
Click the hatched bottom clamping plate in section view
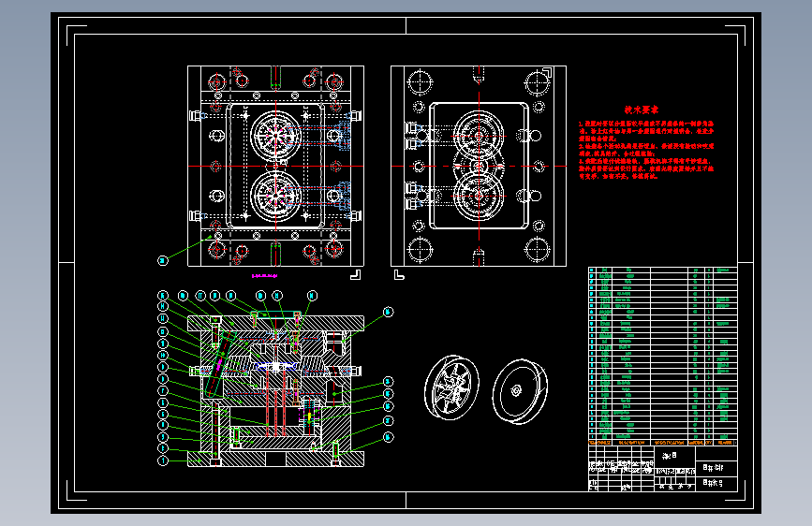click(x=275, y=459)
